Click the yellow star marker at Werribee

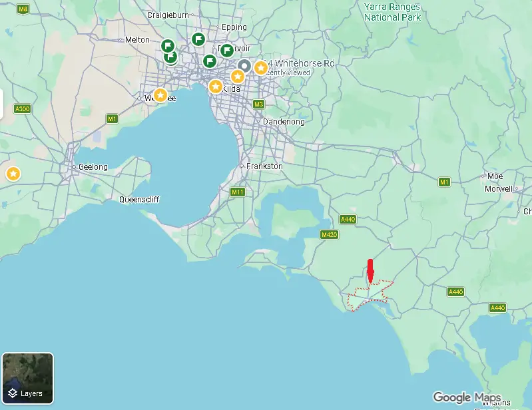160,95
